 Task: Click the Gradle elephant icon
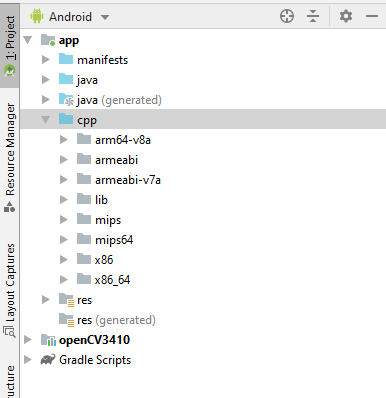click(48, 360)
